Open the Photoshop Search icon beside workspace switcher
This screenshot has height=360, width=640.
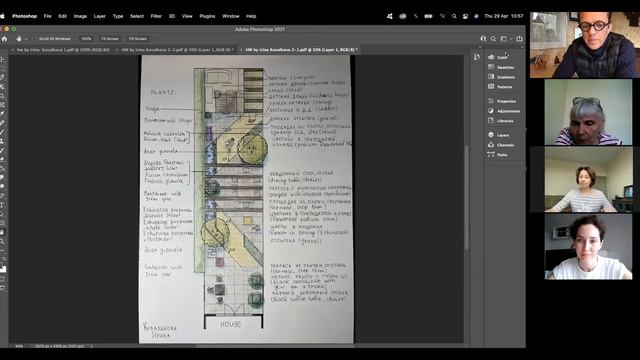pos(493,39)
